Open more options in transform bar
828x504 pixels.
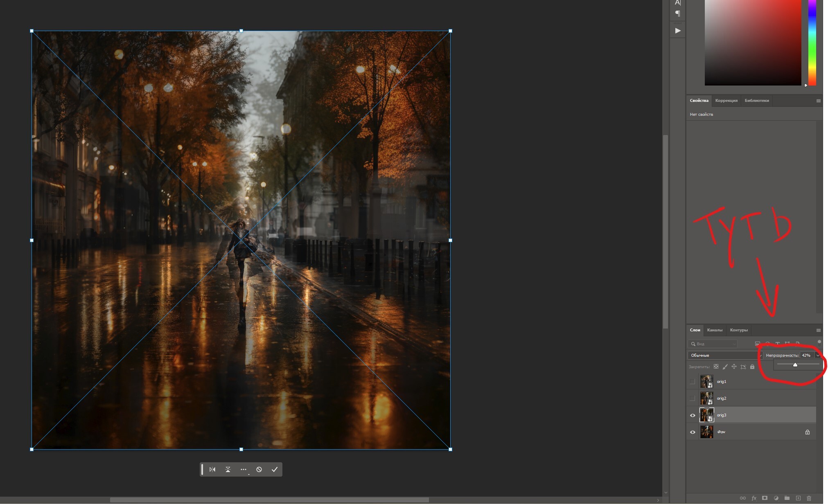pos(244,469)
